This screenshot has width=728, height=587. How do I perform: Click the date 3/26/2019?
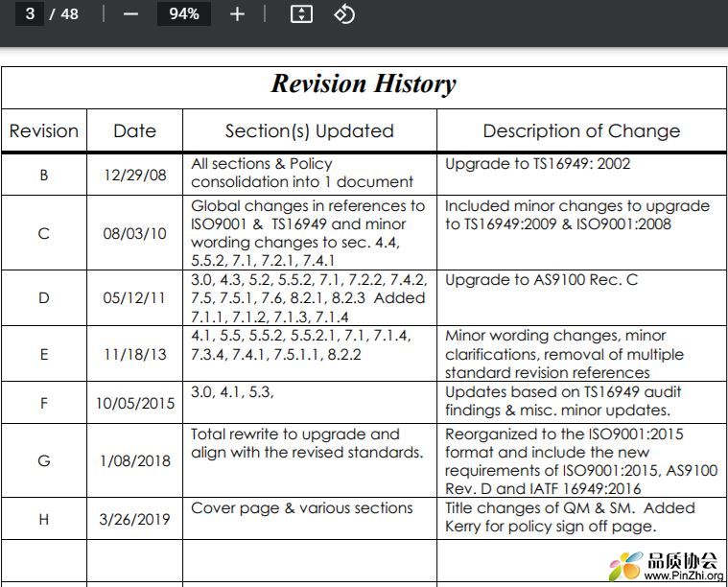click(x=134, y=519)
